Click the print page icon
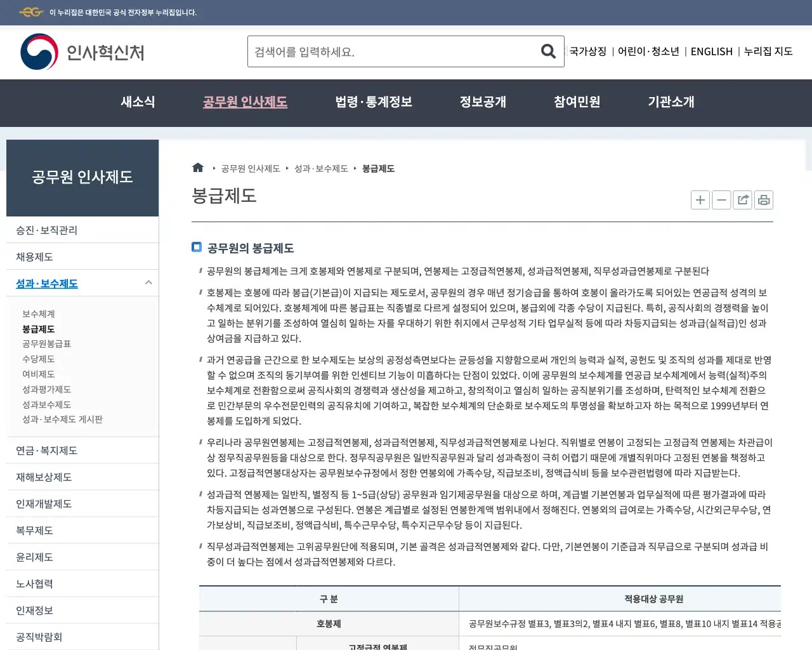Viewport: 812px width, 650px height. 764,200
